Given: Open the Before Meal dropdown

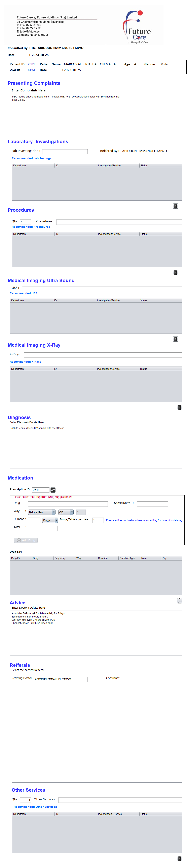Looking at the screenshot, I should coord(42,512).
